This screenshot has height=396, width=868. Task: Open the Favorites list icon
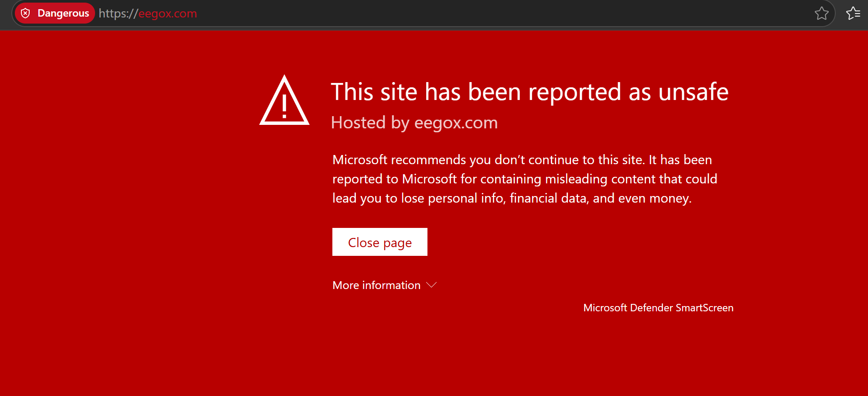[x=853, y=14]
